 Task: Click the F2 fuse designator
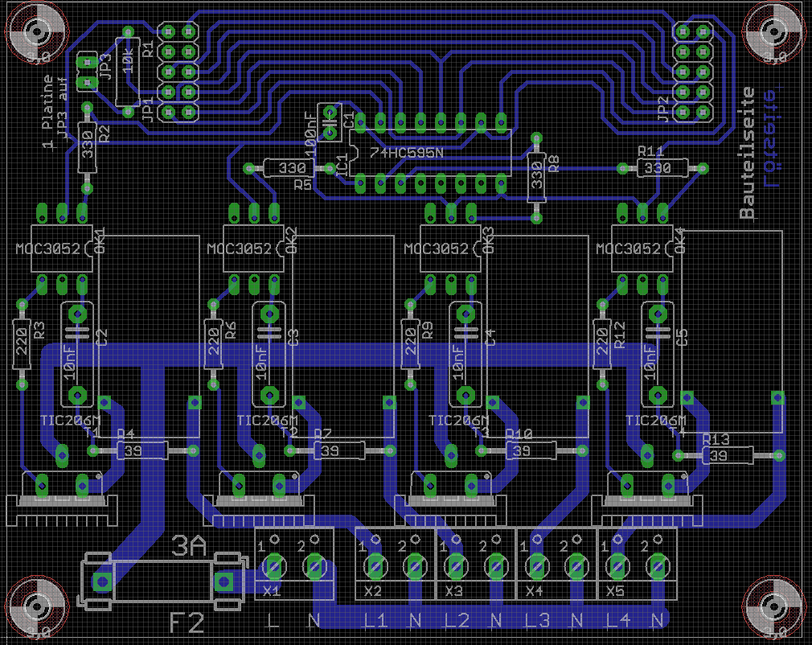187,622
